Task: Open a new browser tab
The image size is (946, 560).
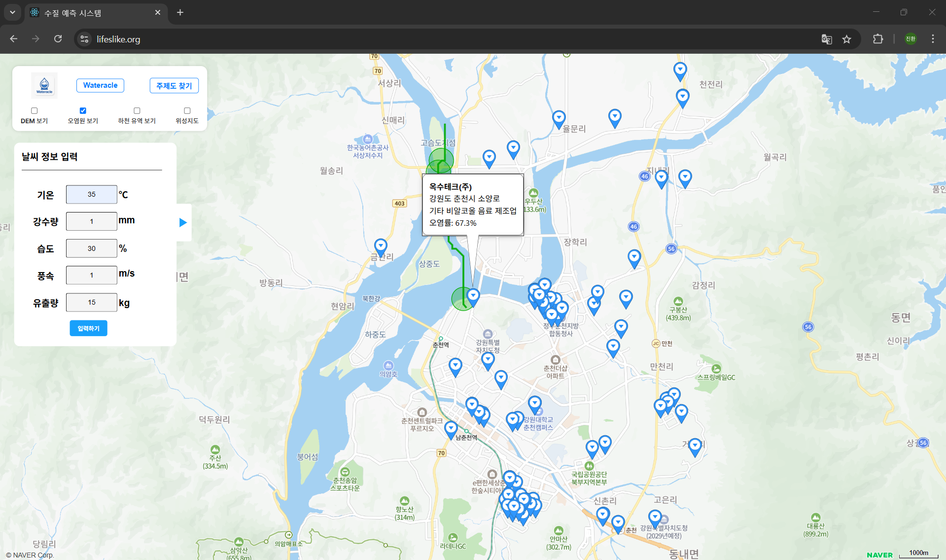Action: [x=180, y=12]
